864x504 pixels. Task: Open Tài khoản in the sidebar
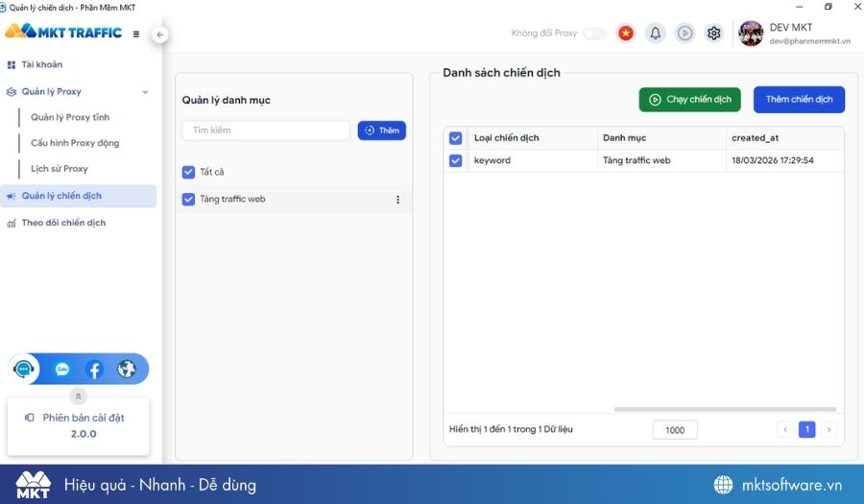(42, 64)
